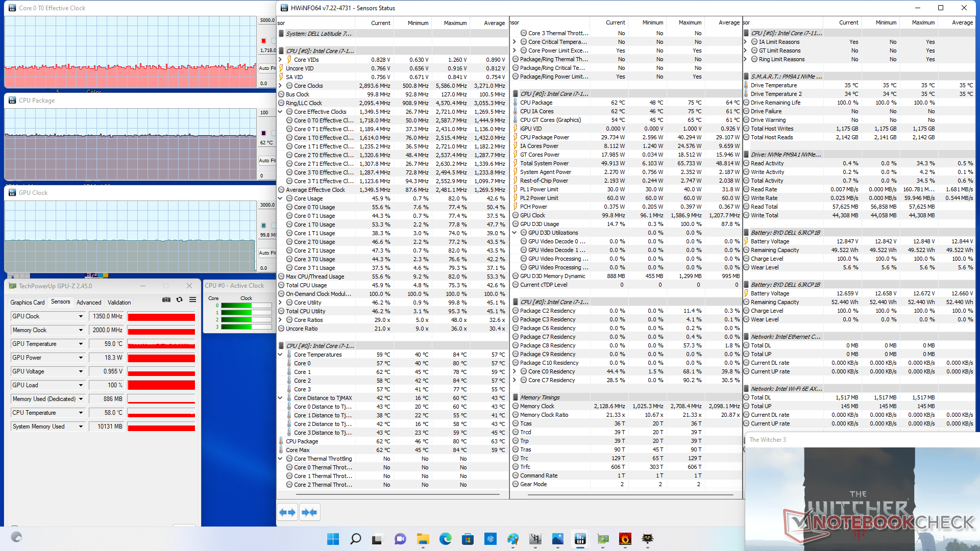Switch to the Advanced tab in GPU-Z
This screenshot has width=980, height=551.
(89, 303)
